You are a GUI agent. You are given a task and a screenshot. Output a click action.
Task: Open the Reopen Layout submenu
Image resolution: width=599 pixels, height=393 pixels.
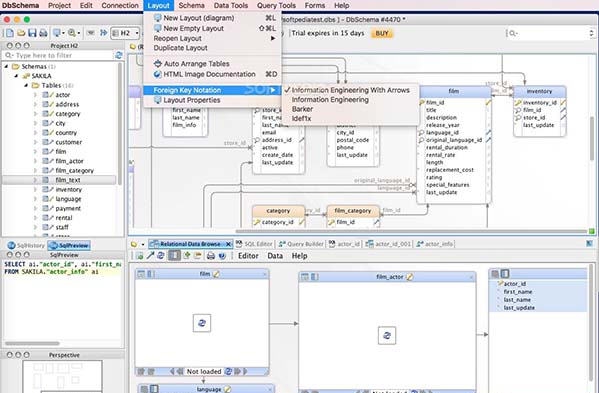pos(214,38)
